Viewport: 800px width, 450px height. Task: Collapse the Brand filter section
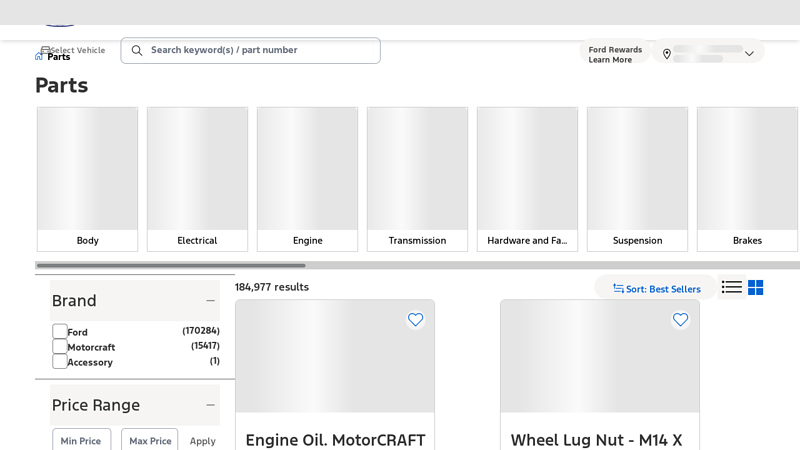[210, 301]
